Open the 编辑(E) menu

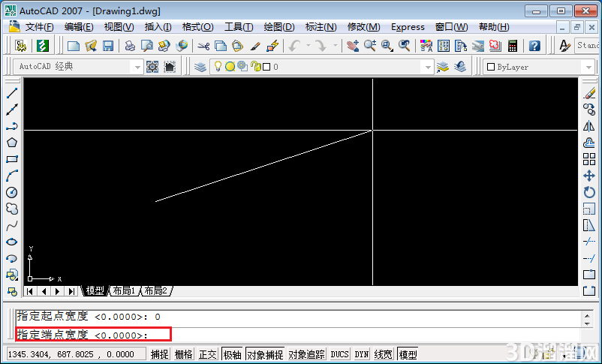coord(79,27)
